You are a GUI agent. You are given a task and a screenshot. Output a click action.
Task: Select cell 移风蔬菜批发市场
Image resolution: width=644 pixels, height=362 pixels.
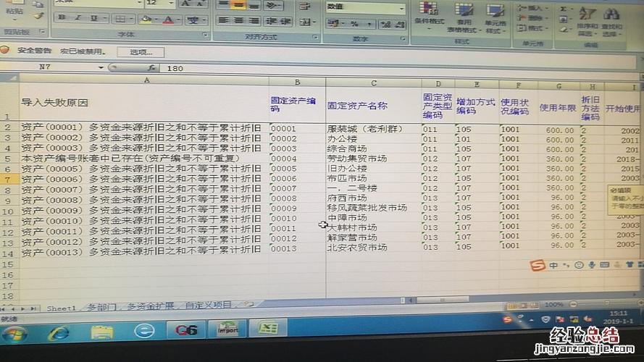[374, 208]
